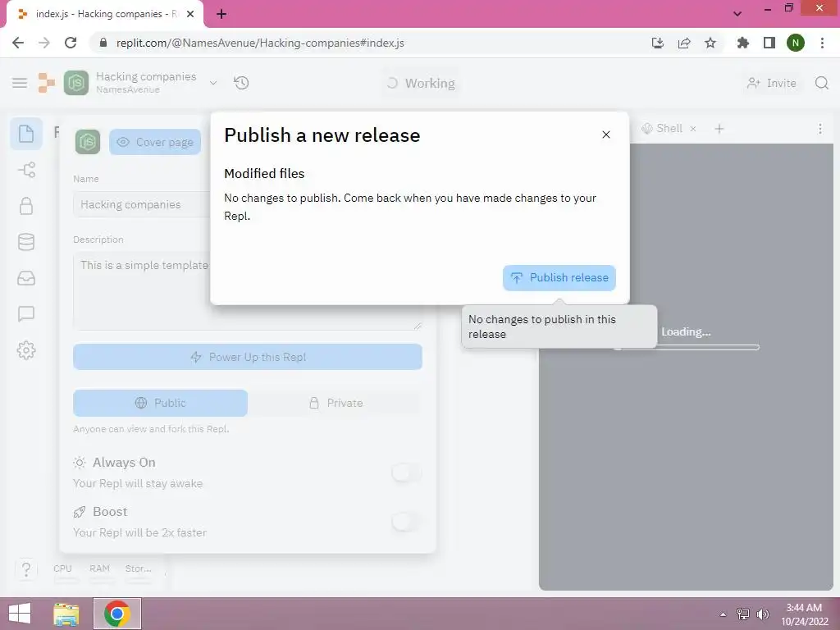Open Chrome extensions puzzle icon
Viewport: 840px width, 630px height.
coord(742,43)
